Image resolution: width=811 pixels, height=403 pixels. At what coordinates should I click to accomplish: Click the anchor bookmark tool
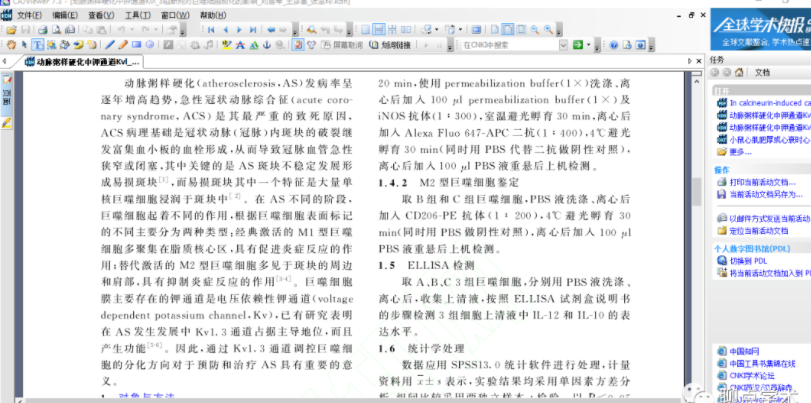click(267, 45)
